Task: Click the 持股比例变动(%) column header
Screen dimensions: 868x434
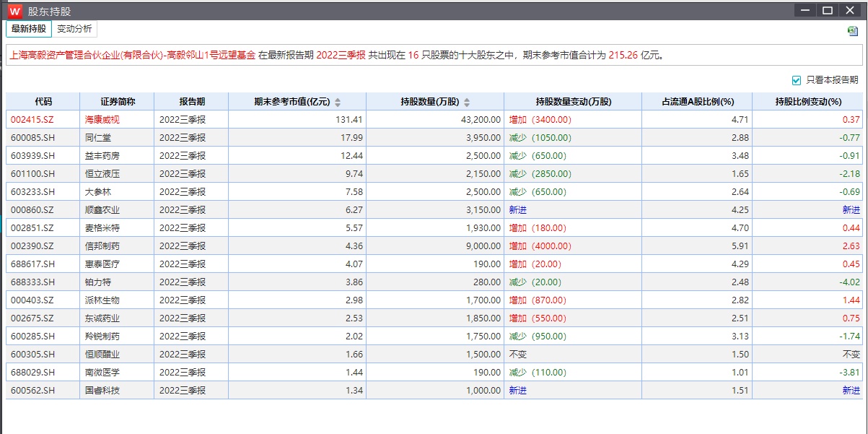Action: point(808,102)
